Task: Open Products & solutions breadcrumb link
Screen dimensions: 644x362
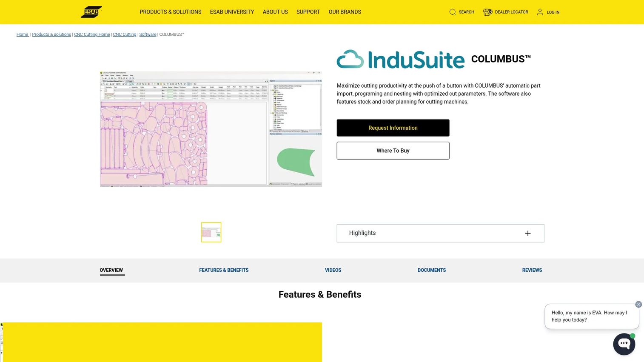Action: click(x=51, y=34)
